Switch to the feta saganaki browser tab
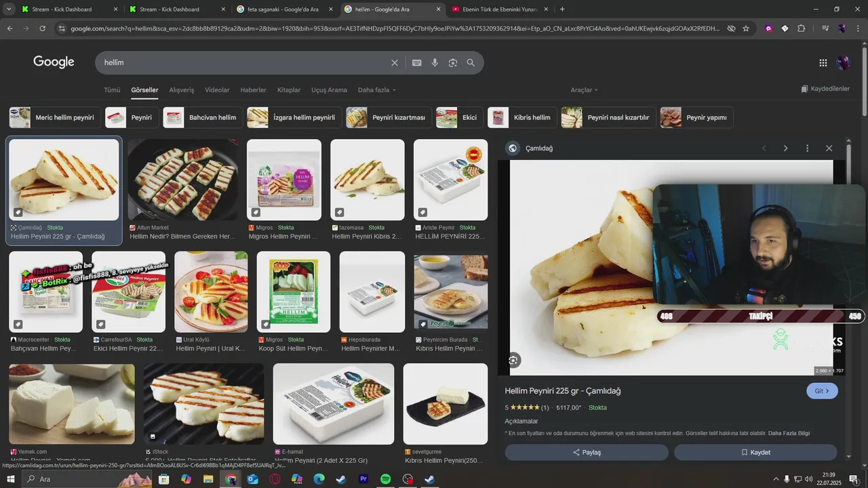The height and width of the screenshot is (488, 868). (285, 9)
